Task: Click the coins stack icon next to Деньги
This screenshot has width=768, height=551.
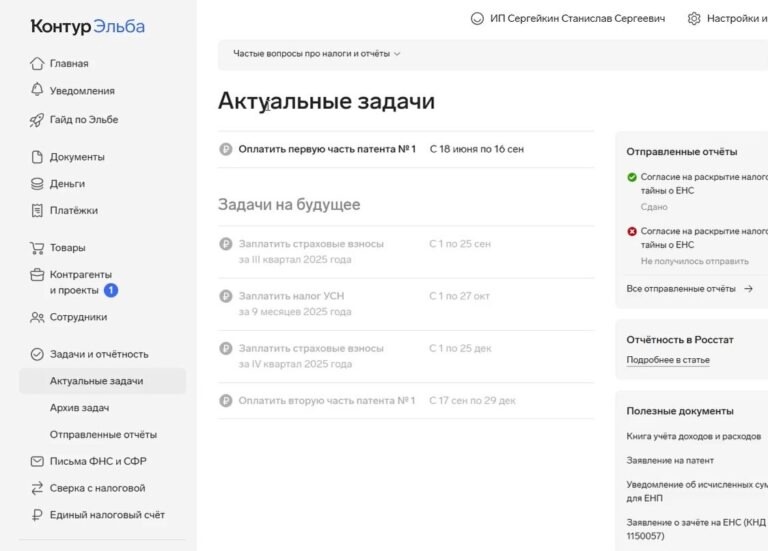Action: click(37, 184)
